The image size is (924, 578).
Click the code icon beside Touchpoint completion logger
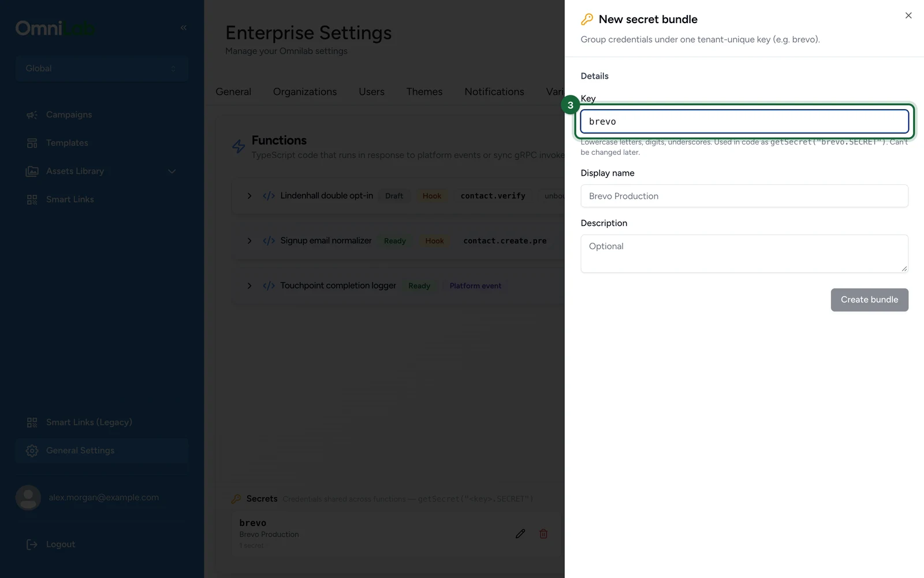[269, 286]
